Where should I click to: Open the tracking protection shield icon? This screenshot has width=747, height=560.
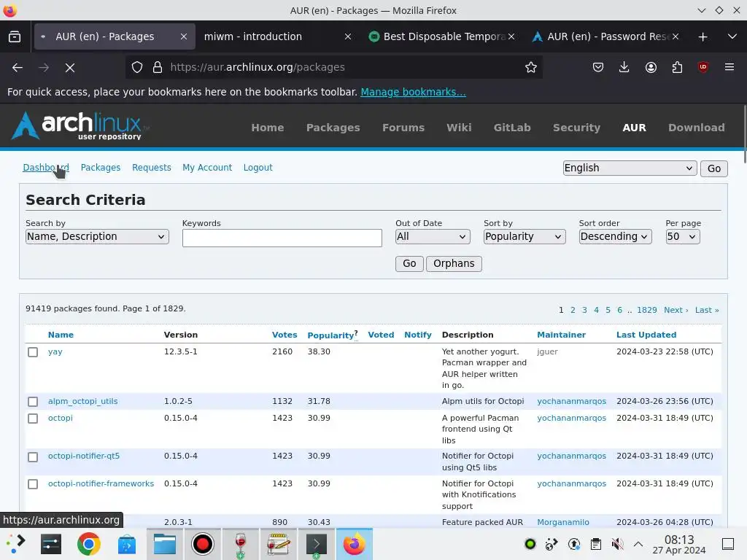[137, 68]
